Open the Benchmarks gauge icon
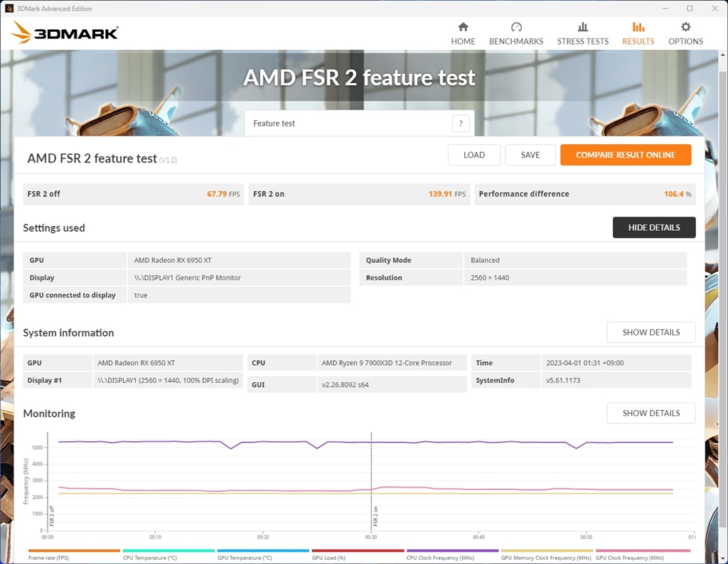Viewport: 728px width, 564px height. (516, 27)
